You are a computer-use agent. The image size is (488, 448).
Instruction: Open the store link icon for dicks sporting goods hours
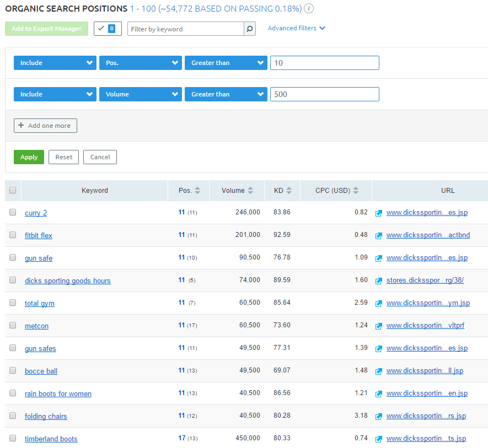click(379, 280)
